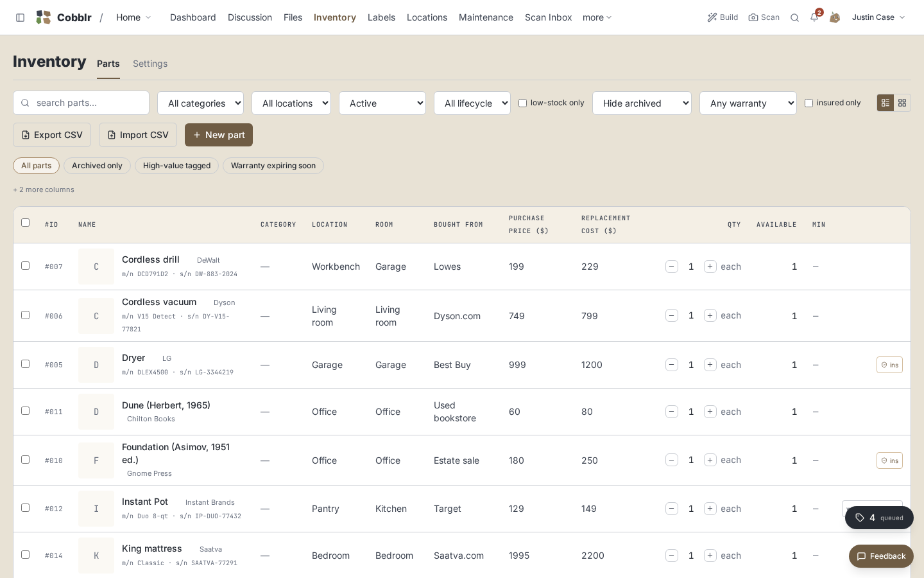Open the Active status dropdown

tap(382, 103)
